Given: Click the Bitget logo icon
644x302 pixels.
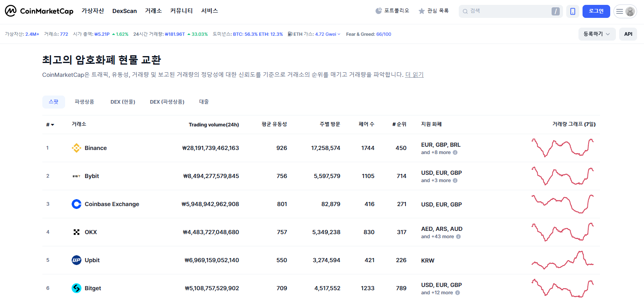Looking at the screenshot, I should (x=77, y=288).
